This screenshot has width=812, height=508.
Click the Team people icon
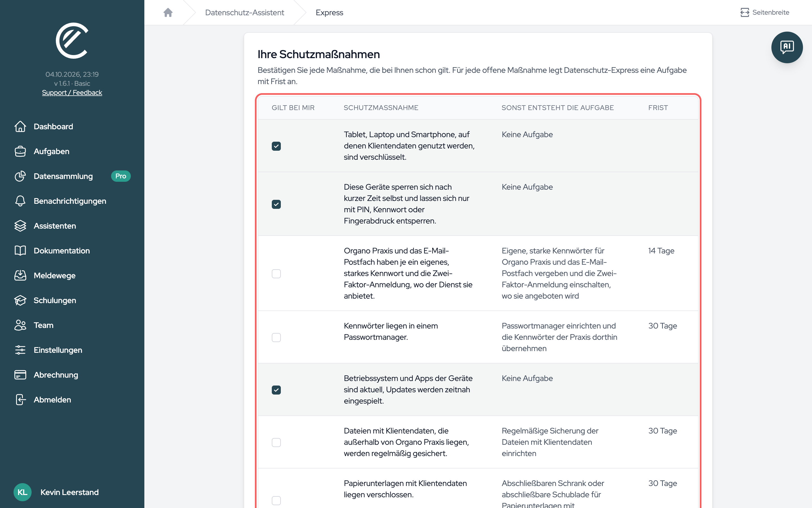20,325
